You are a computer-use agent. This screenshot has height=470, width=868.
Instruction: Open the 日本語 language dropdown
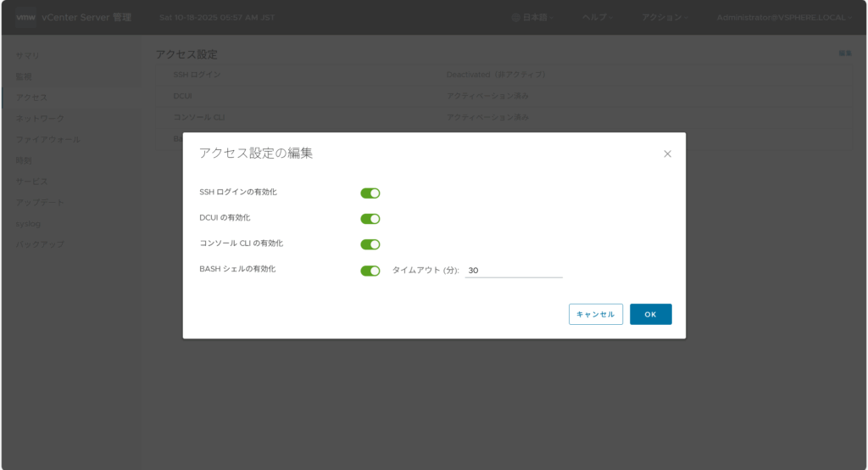coord(536,18)
